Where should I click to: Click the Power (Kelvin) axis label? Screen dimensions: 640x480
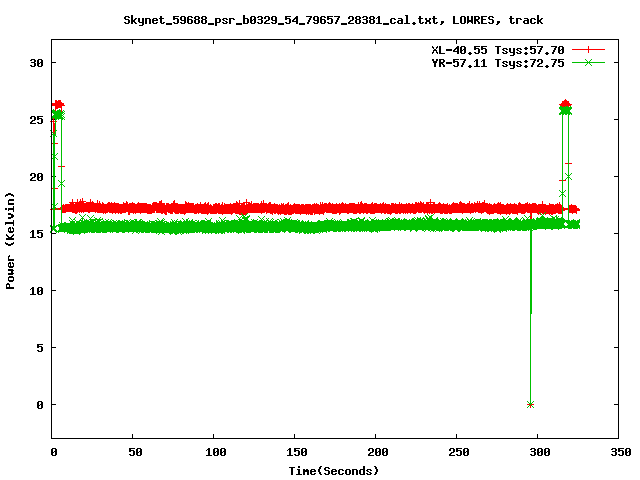[10, 241]
